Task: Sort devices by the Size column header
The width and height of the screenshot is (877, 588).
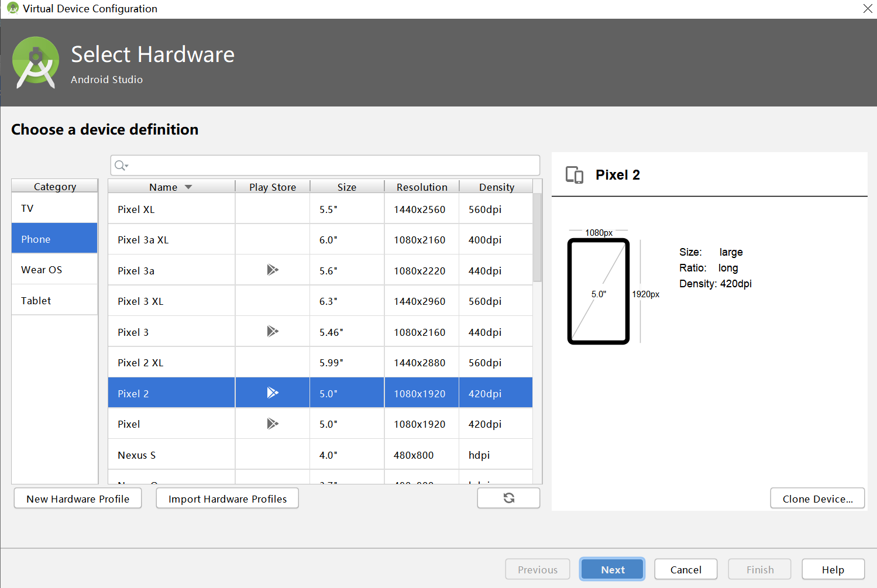Action: pyautogui.click(x=347, y=187)
